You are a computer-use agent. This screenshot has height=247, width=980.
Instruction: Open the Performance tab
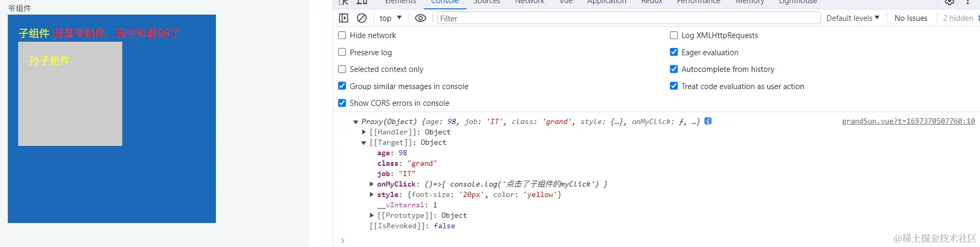pyautogui.click(x=699, y=2)
